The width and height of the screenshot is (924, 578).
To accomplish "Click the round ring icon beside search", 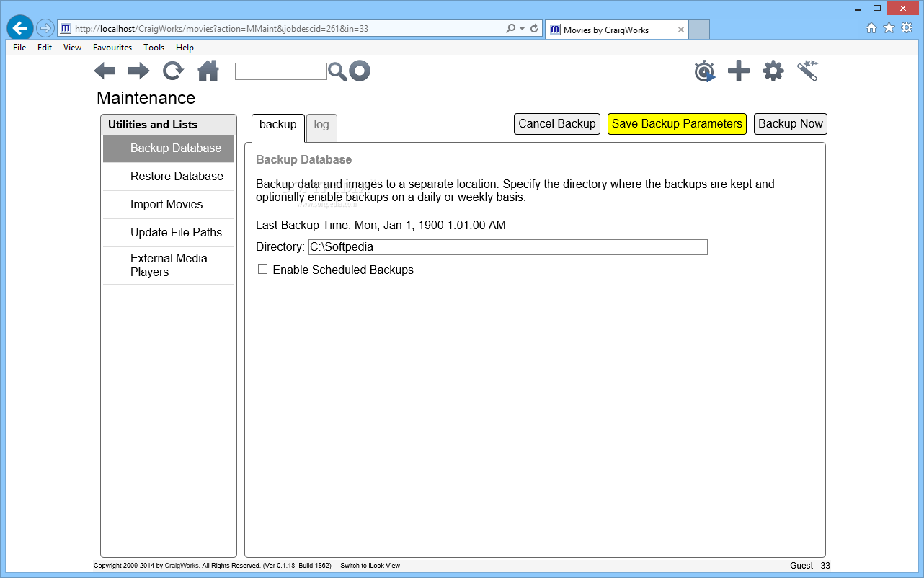I will click(360, 71).
